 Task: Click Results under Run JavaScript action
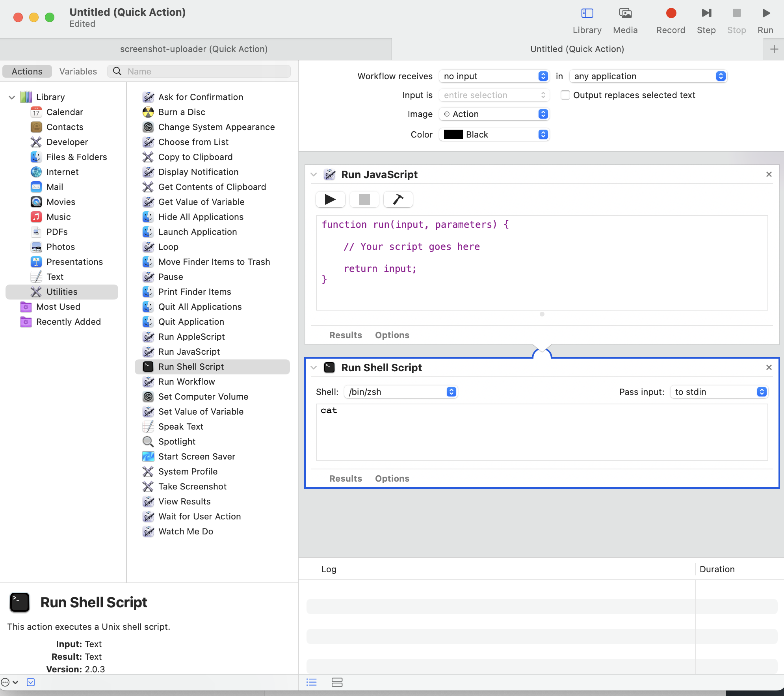[x=345, y=335]
